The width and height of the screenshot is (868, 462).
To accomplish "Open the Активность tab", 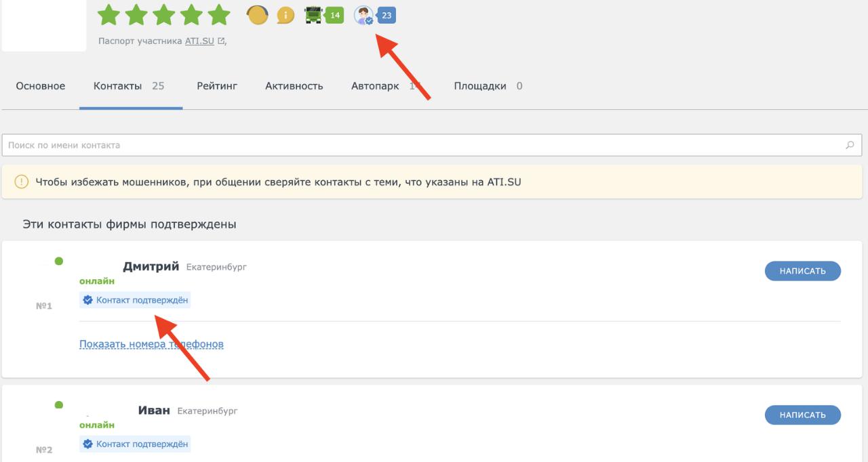I will point(294,86).
